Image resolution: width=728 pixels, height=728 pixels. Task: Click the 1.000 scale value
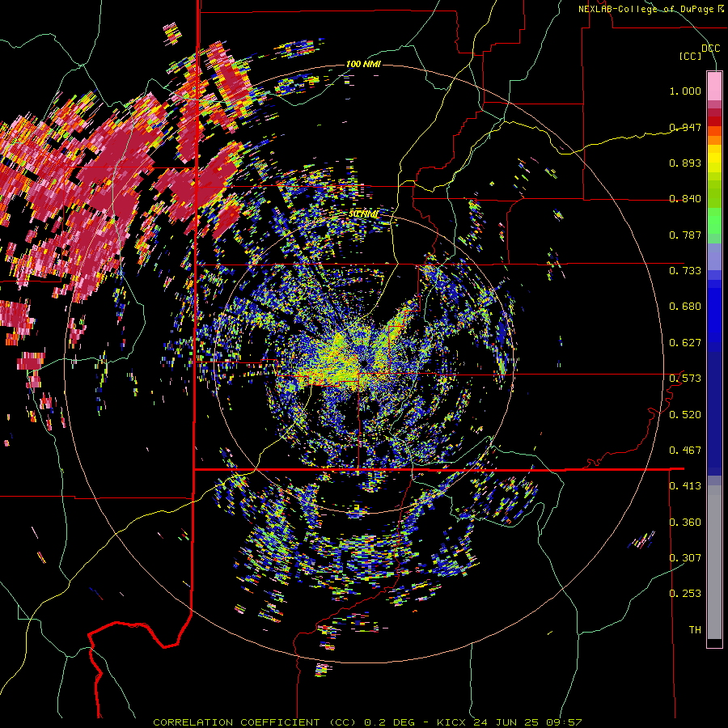[x=685, y=91]
